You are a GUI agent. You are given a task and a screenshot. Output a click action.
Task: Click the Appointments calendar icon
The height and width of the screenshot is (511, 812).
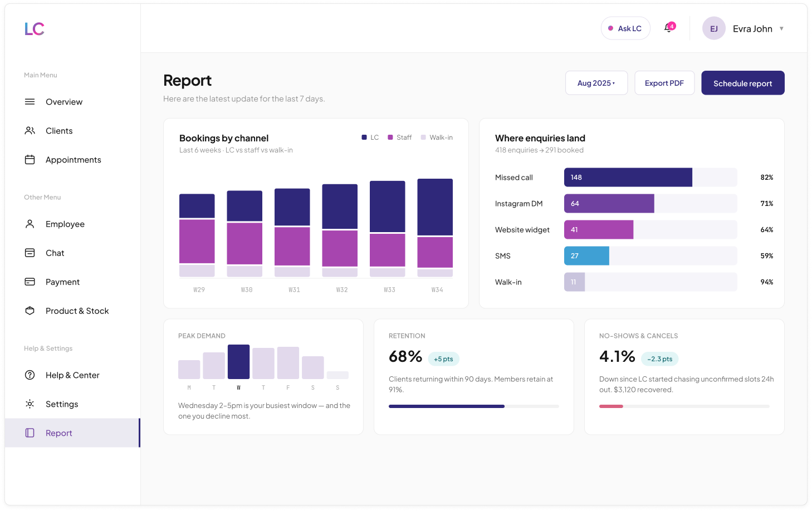point(30,160)
